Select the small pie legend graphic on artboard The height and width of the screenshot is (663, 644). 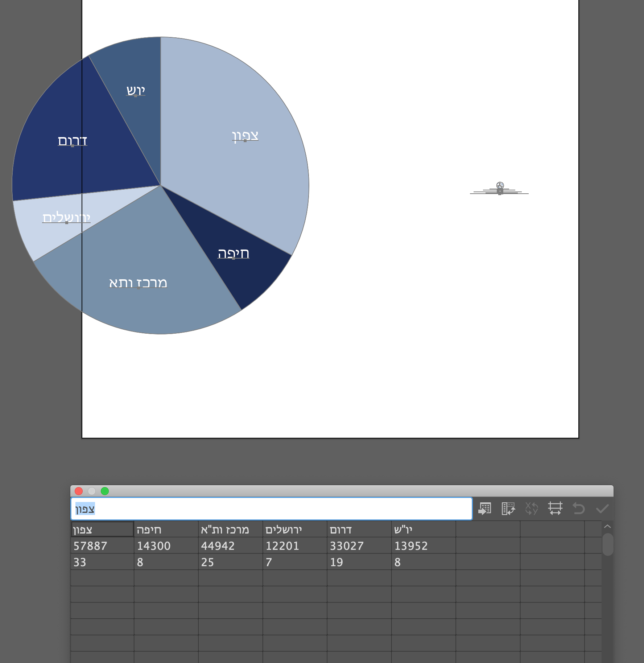[499, 187]
